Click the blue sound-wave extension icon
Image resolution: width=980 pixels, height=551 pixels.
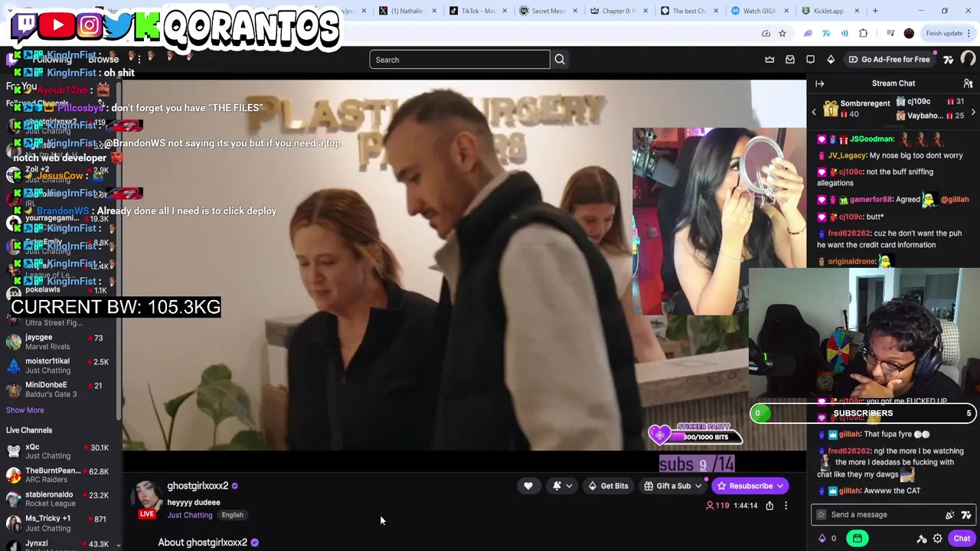point(844,34)
